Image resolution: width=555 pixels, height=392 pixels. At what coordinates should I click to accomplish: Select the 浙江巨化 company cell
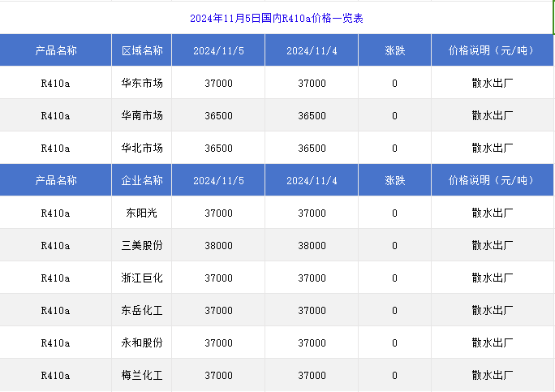[x=142, y=278]
